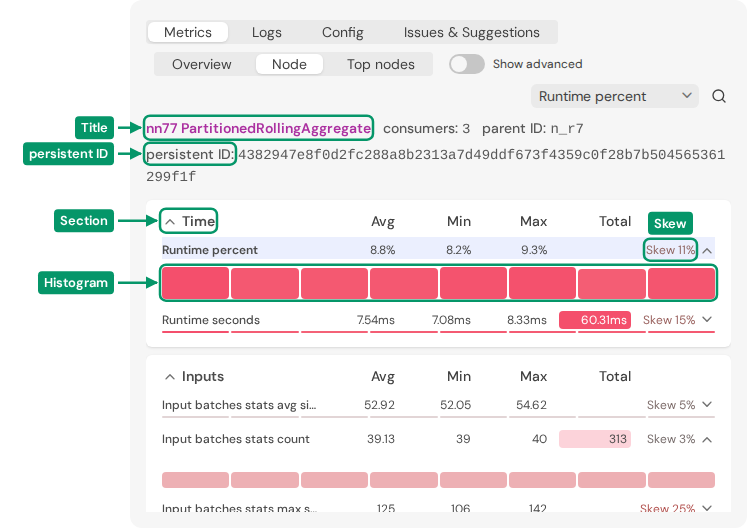747x528 pixels.
Task: Collapse Input batches stats count histogram chevron
Action: click(707, 439)
